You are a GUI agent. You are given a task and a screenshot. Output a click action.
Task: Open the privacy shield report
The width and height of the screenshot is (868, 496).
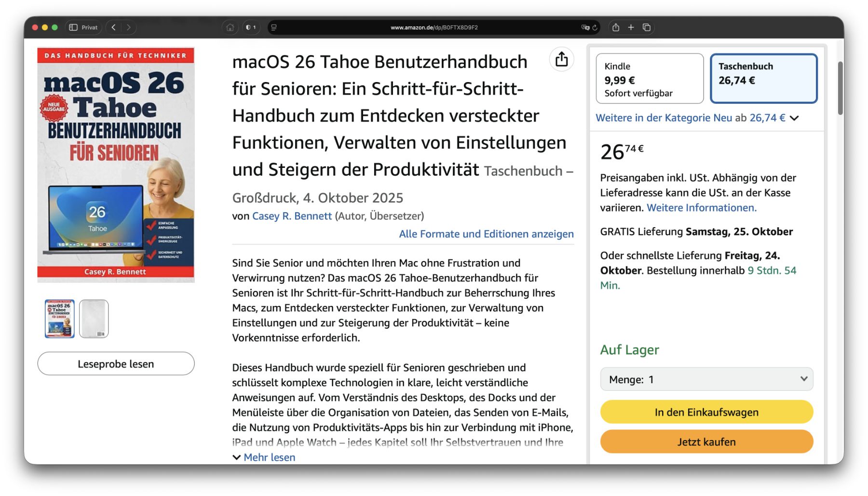(x=251, y=28)
